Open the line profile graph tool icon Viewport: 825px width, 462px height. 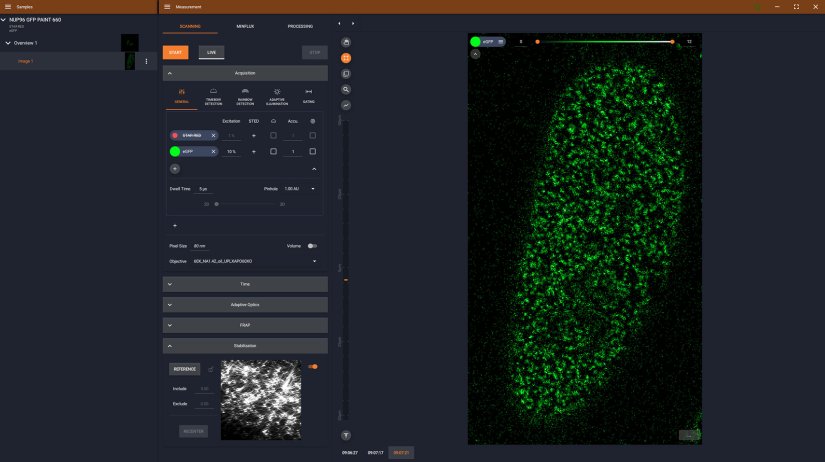pos(346,105)
